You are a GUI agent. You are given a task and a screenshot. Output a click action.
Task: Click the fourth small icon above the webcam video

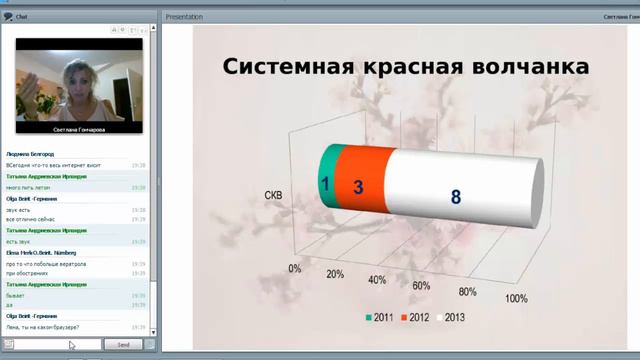coord(143,30)
